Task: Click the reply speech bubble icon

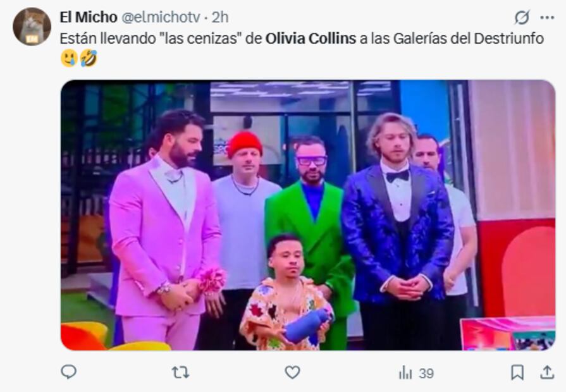Action: tap(68, 372)
